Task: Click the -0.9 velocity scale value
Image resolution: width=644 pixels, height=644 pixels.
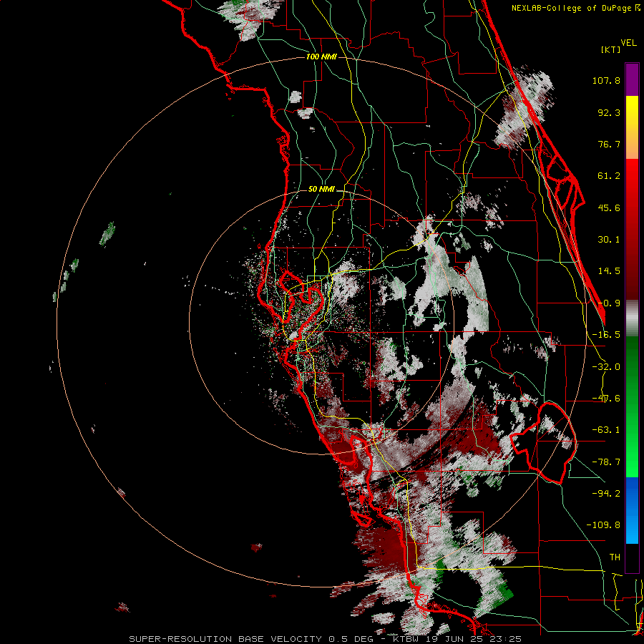Action: click(609, 303)
